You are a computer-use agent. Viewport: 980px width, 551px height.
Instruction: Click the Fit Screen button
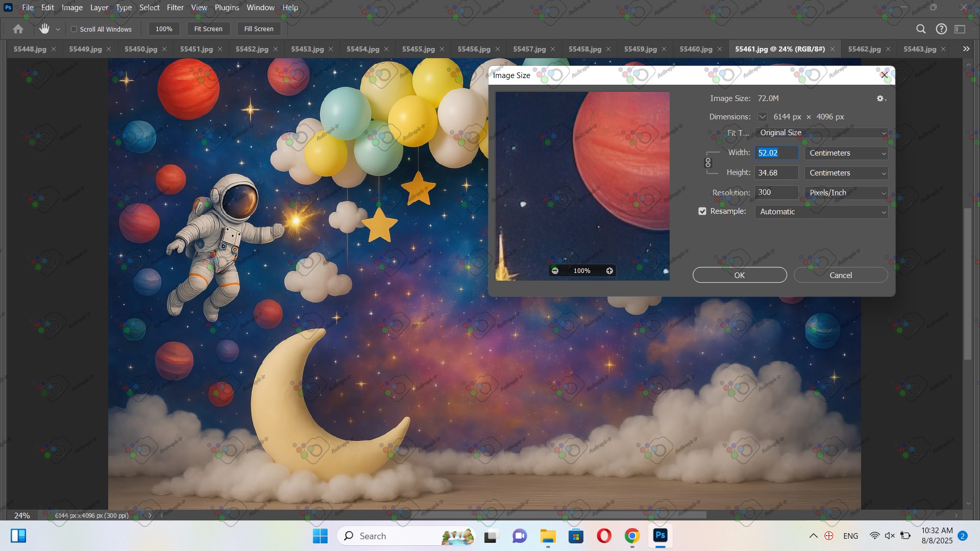pos(208,29)
